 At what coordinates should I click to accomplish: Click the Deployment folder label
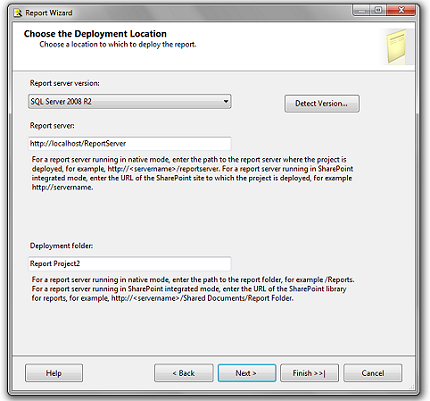tap(61, 246)
